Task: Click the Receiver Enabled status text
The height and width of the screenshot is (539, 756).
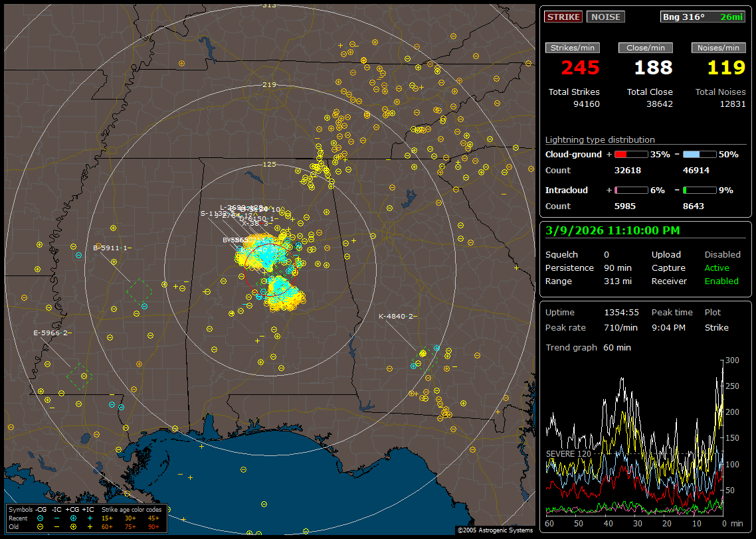Action: pos(721,281)
